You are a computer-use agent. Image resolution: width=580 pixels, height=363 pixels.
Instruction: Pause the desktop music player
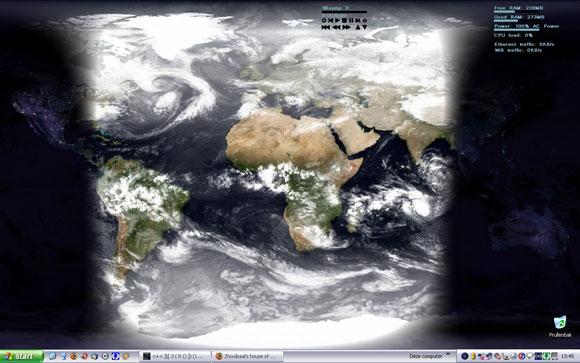coord(351,20)
